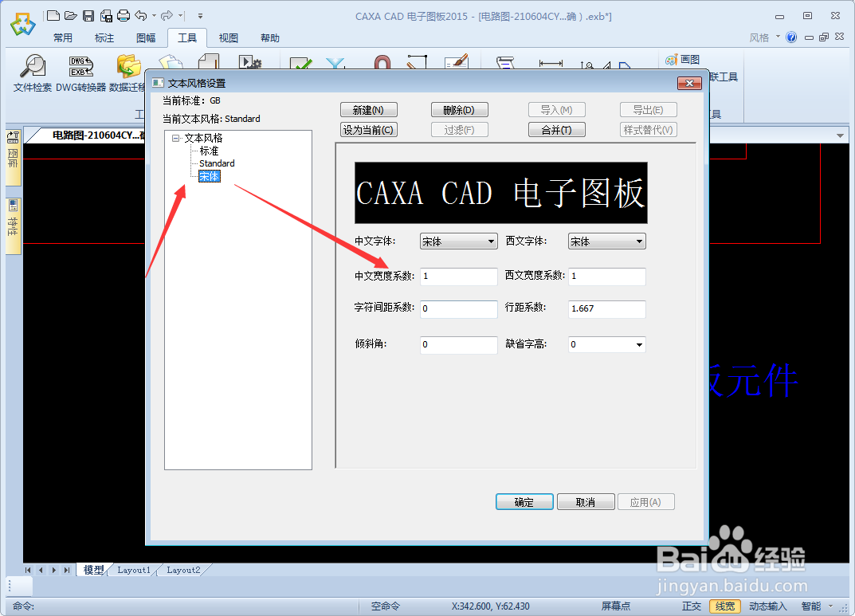Save the drawing with the floppy disk icon
This screenshot has height=616, width=855.
[x=88, y=16]
